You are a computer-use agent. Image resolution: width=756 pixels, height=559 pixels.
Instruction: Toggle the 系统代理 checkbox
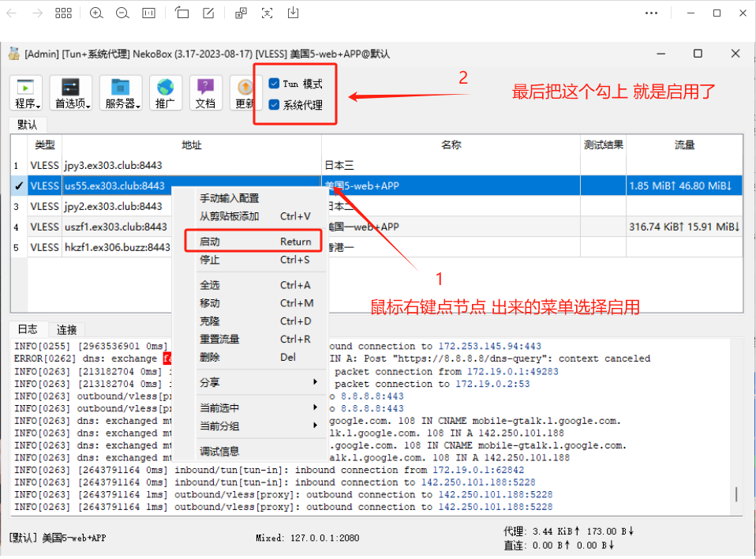(x=274, y=104)
